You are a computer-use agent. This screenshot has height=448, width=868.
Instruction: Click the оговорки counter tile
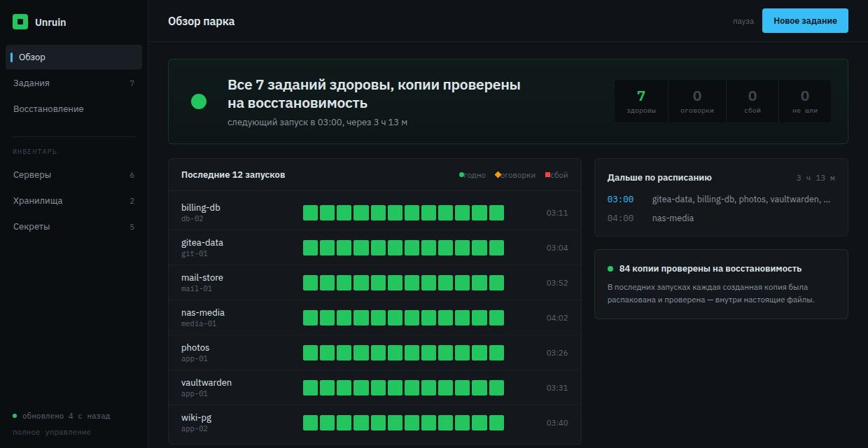[x=697, y=101]
